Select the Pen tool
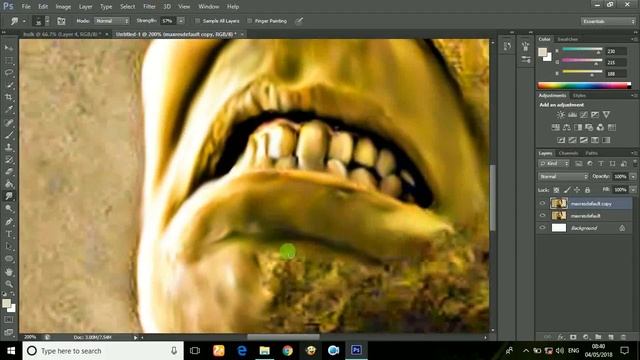Viewport: 640px width, 360px height. tap(9, 222)
